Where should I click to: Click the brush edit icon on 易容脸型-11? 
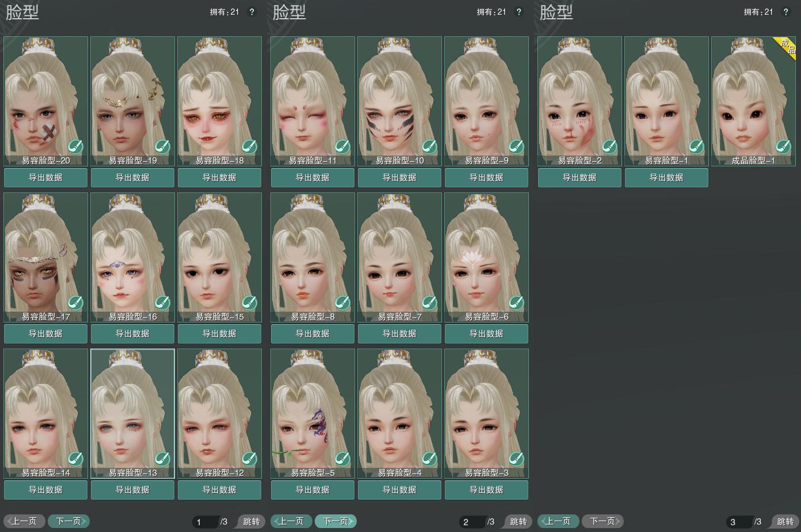343,146
